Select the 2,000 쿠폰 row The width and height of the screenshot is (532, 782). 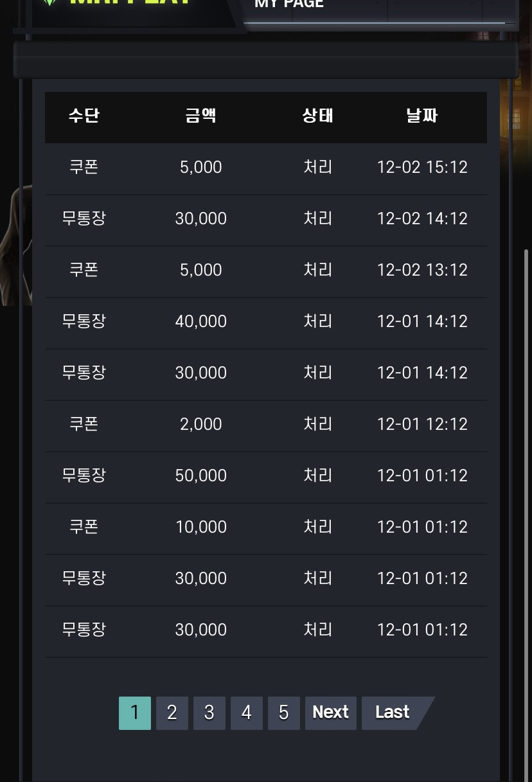click(x=266, y=425)
